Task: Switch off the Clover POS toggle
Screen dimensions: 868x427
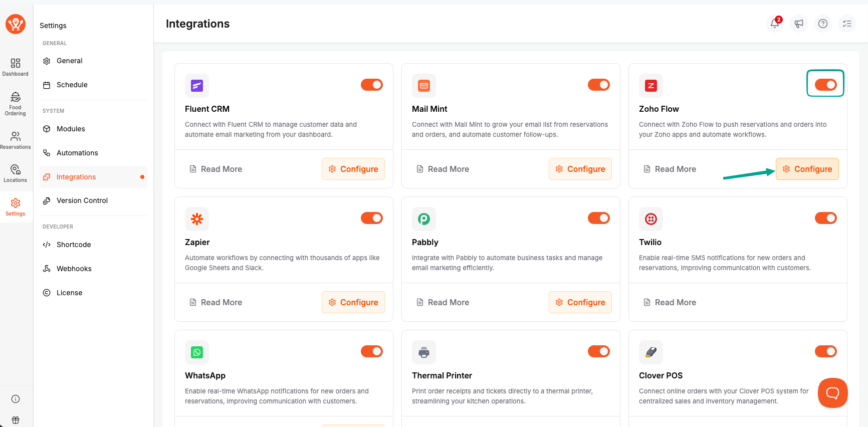Action: 826,351
